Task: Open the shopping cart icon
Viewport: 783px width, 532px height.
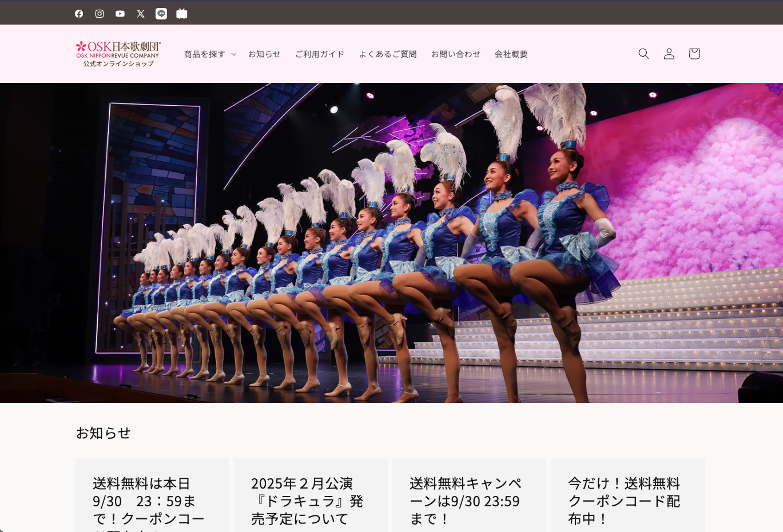Action: [x=694, y=54]
